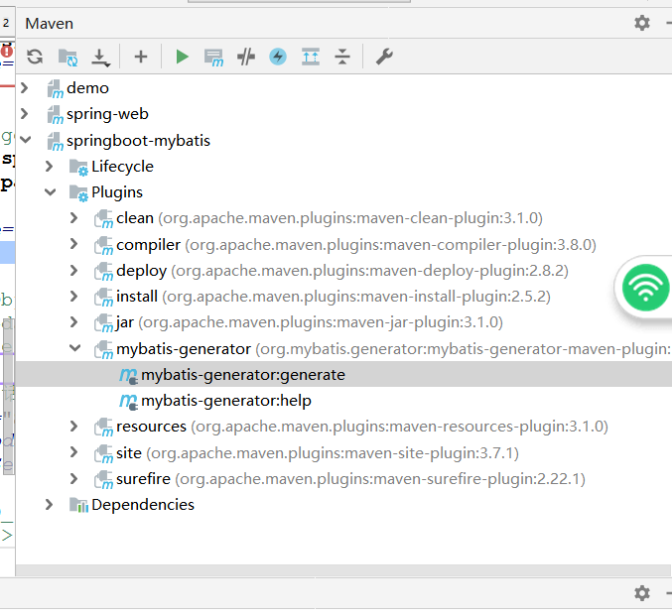672x616 pixels.
Task: Click the green Wi-Fi floating widget
Action: click(x=645, y=288)
